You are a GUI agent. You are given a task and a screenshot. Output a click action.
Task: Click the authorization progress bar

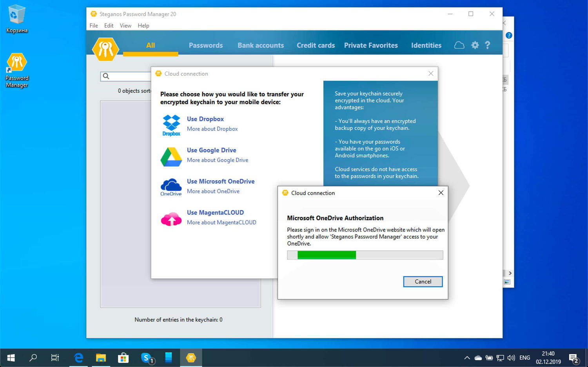(x=365, y=255)
